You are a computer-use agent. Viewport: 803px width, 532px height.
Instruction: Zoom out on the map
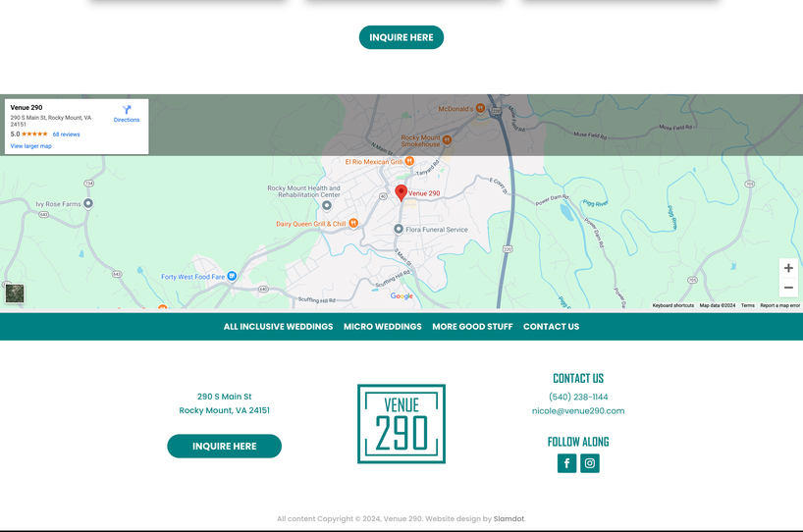tap(787, 288)
